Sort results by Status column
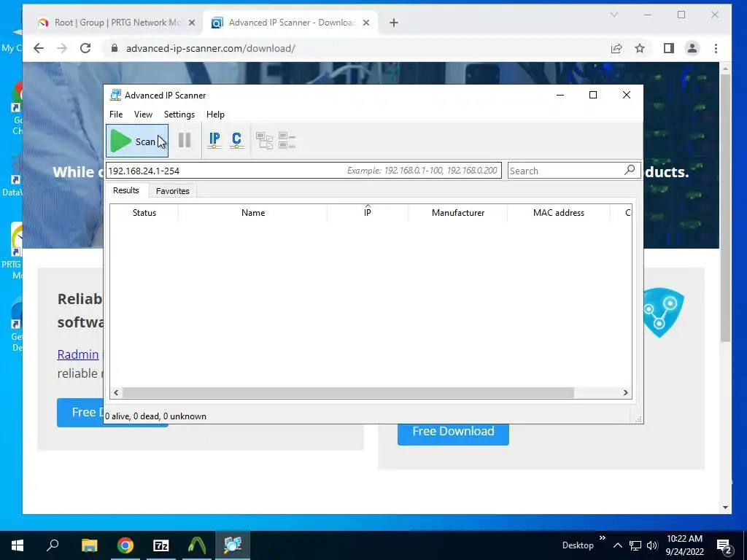 pos(144,213)
